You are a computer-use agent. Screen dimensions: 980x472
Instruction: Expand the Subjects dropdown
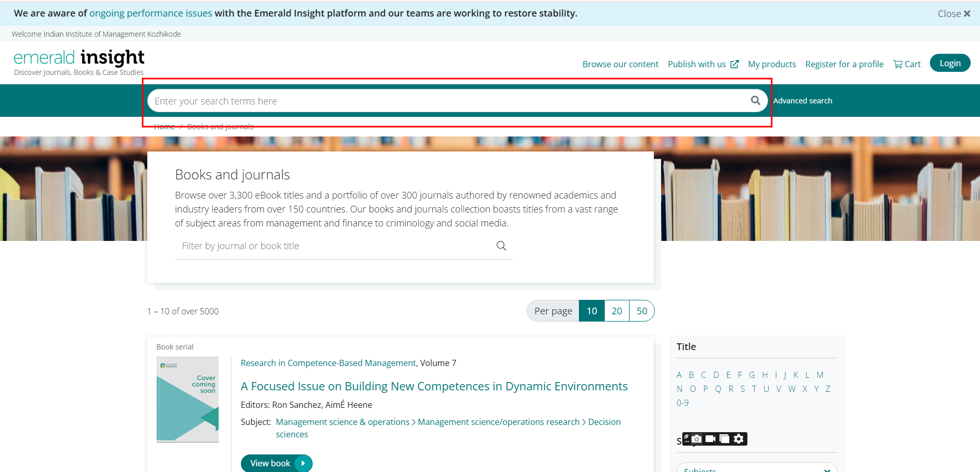(757, 468)
